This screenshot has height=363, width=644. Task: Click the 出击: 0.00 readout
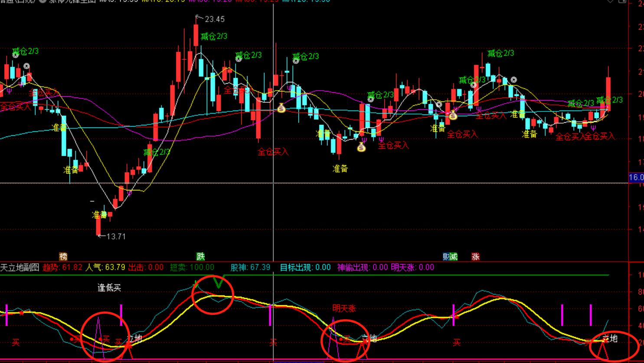click(x=146, y=267)
